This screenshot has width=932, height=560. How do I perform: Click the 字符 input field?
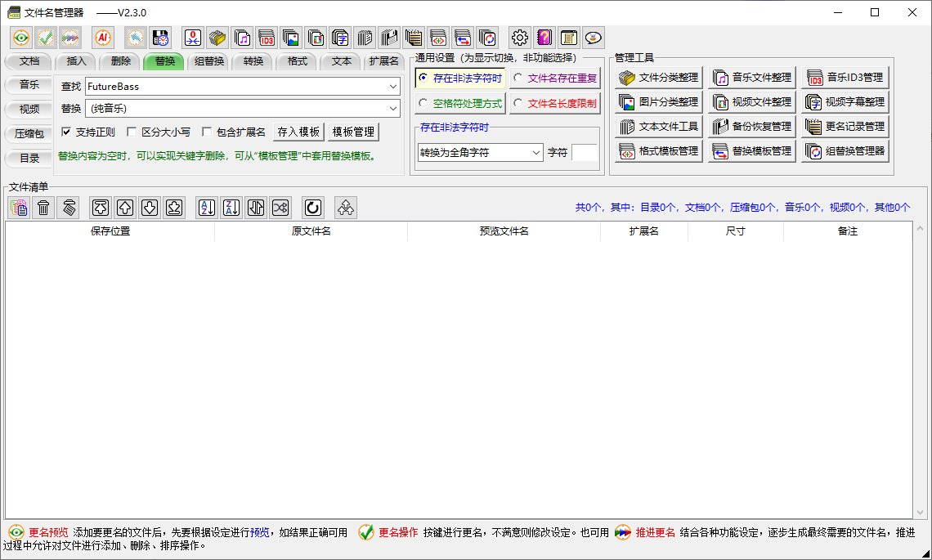(585, 153)
